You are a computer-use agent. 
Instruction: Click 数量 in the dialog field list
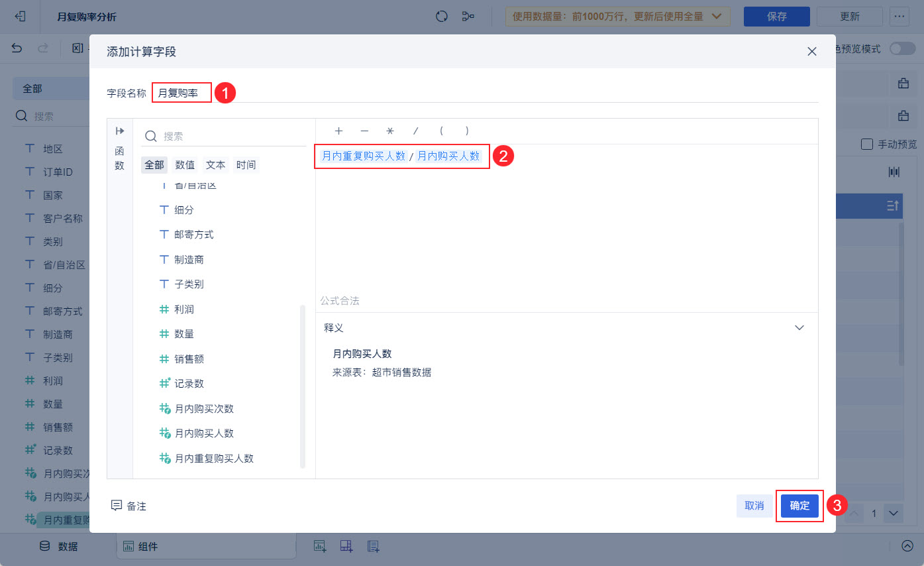pyautogui.click(x=177, y=334)
